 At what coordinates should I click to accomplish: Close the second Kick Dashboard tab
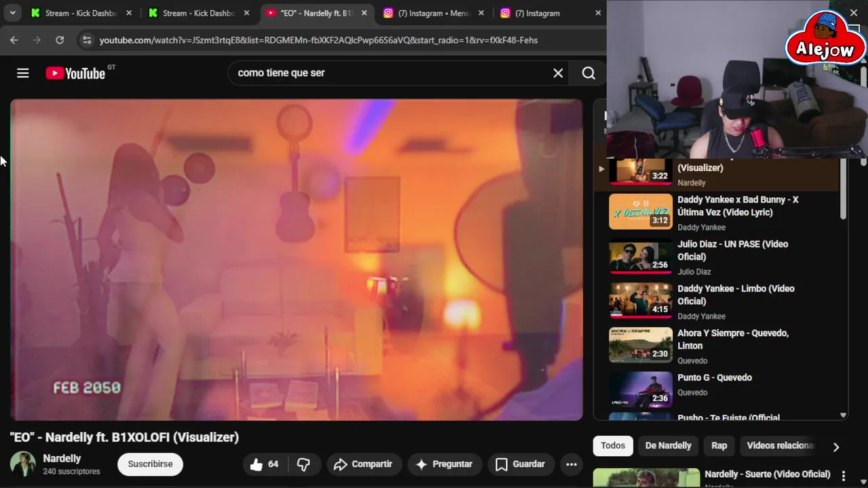[x=247, y=13]
